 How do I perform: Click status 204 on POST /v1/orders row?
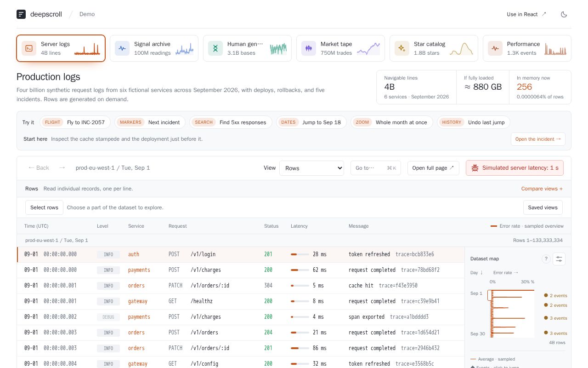(268, 333)
